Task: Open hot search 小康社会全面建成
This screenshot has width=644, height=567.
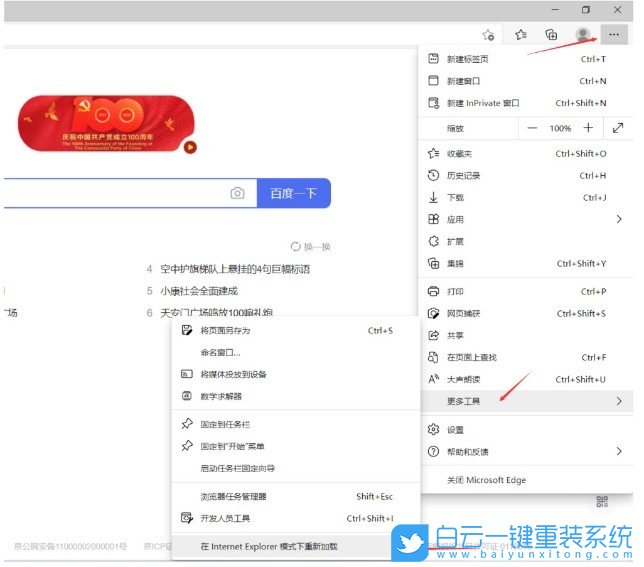Action: point(199,291)
